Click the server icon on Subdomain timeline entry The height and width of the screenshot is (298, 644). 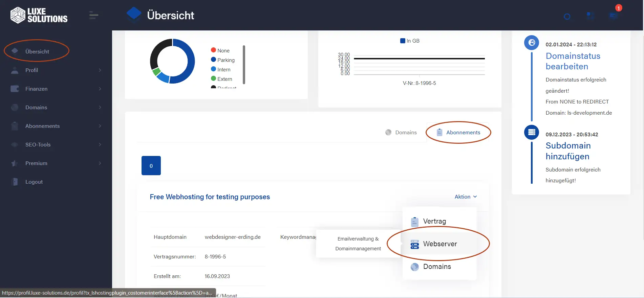(x=532, y=132)
